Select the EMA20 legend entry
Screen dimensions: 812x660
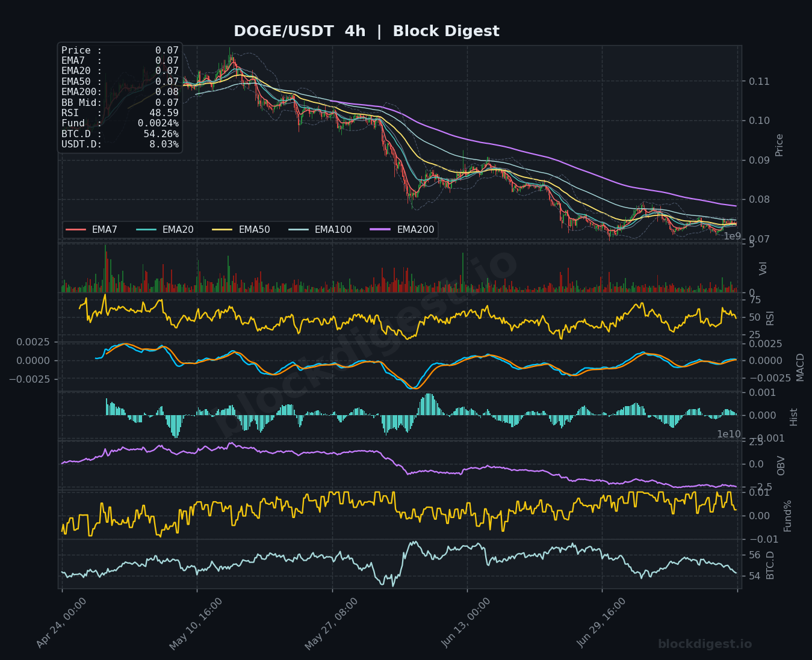(165, 230)
